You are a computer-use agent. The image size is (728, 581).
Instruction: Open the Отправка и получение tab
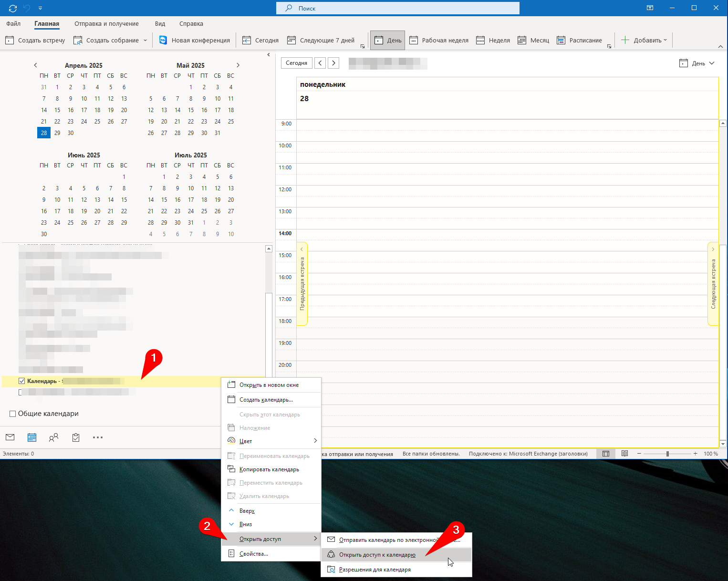[106, 23]
